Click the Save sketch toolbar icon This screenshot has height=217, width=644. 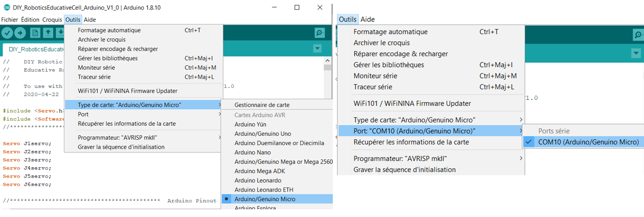tap(60, 33)
